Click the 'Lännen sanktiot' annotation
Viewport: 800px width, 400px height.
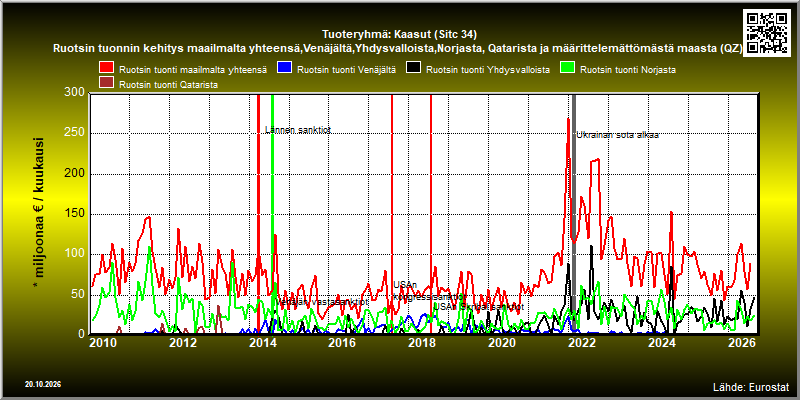298,130
